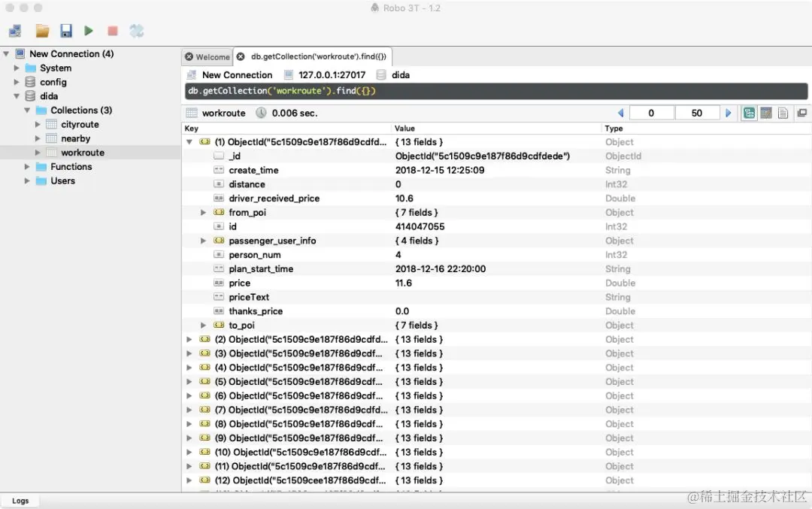812x509 pixels.
Task: Click the plan_start_time value 2018-12-16 22:20:00
Action: 440,268
